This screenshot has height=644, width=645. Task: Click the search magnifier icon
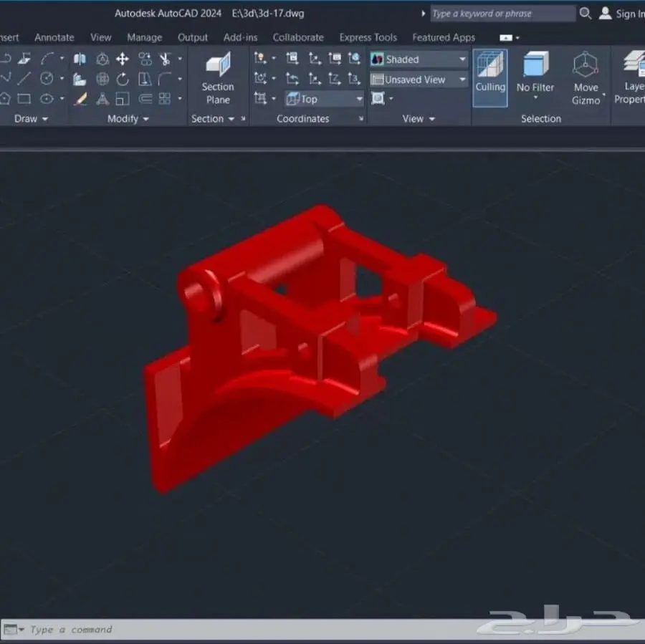click(x=585, y=14)
